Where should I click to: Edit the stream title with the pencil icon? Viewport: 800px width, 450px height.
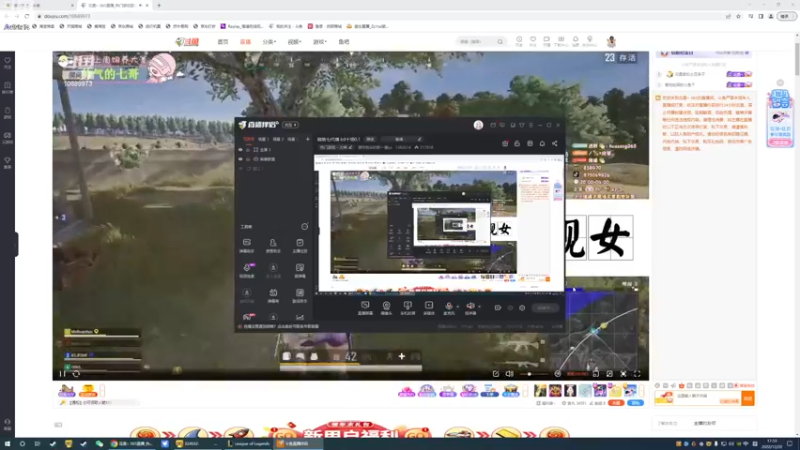(419, 139)
